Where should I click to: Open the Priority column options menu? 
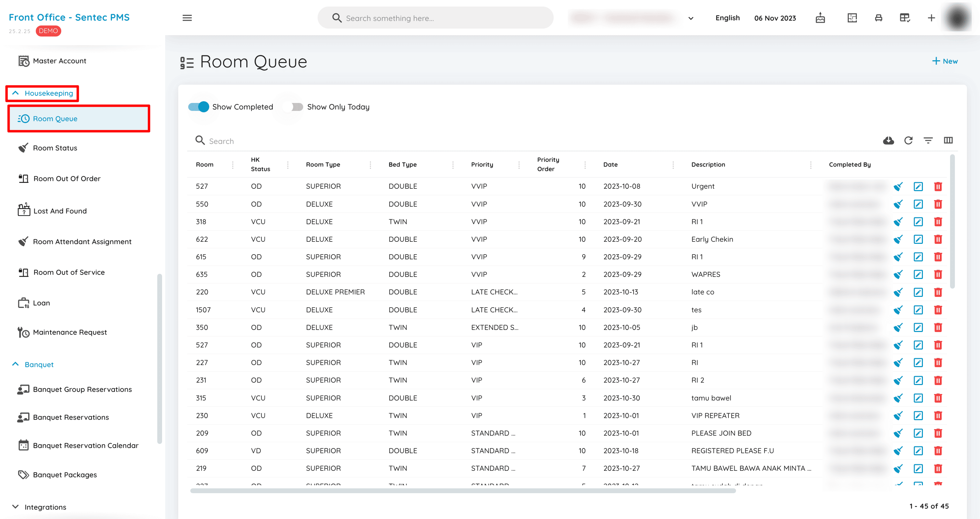[x=519, y=165]
